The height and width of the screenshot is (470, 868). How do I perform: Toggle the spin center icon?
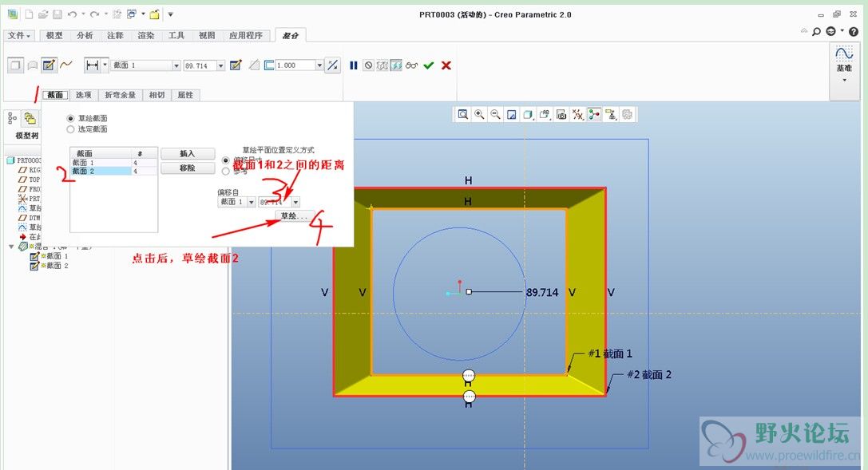595,114
